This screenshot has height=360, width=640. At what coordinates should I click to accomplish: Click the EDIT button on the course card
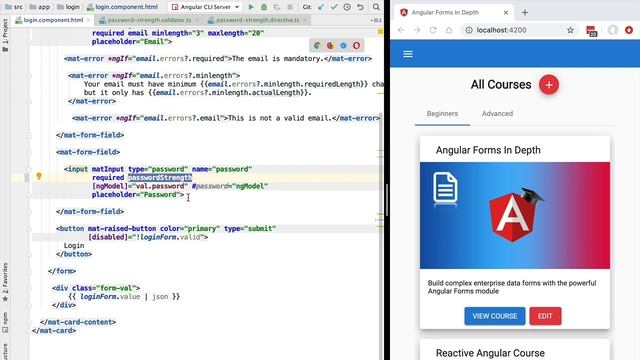point(545,316)
